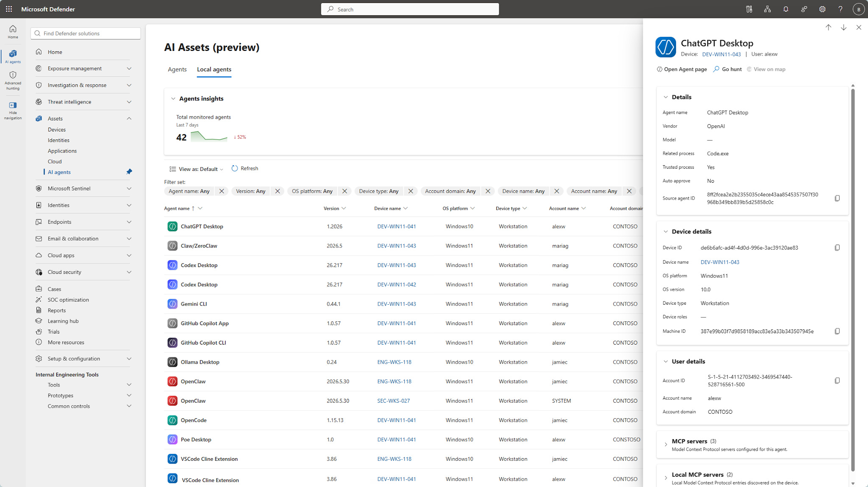
Task: Copy the Device ID to clipboard
Action: (x=837, y=248)
